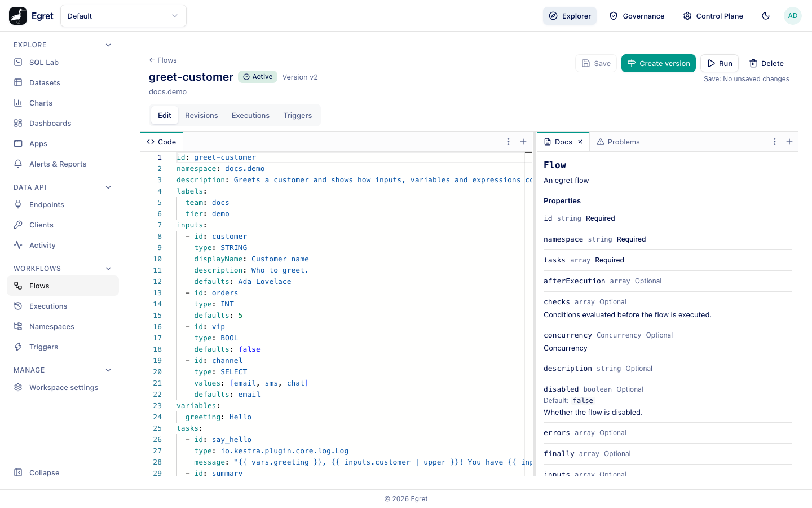Click the Save button
Screen dimensions: 812x508
coord(596,63)
